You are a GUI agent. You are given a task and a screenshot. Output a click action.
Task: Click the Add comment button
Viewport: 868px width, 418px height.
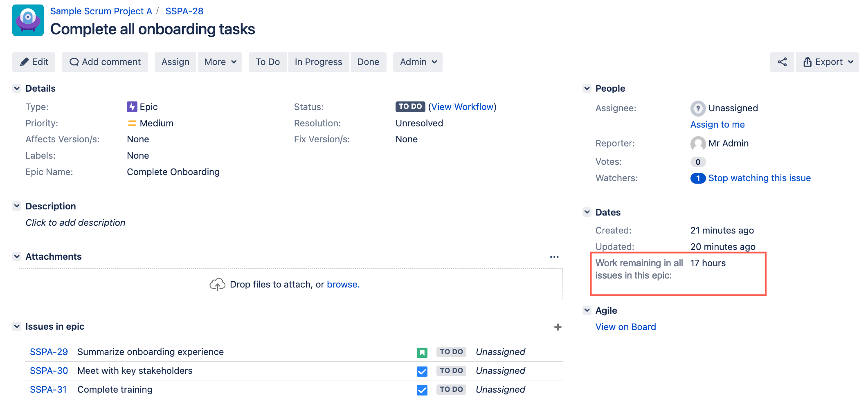click(105, 62)
